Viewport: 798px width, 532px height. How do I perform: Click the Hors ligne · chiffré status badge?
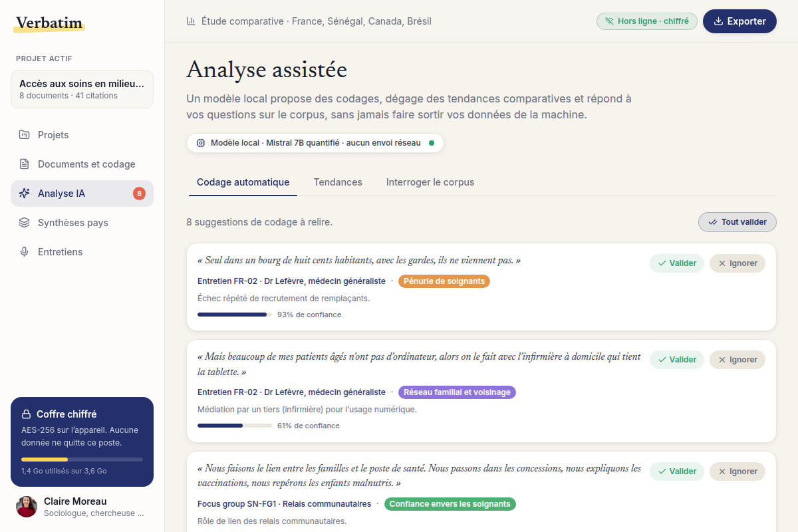(x=647, y=21)
